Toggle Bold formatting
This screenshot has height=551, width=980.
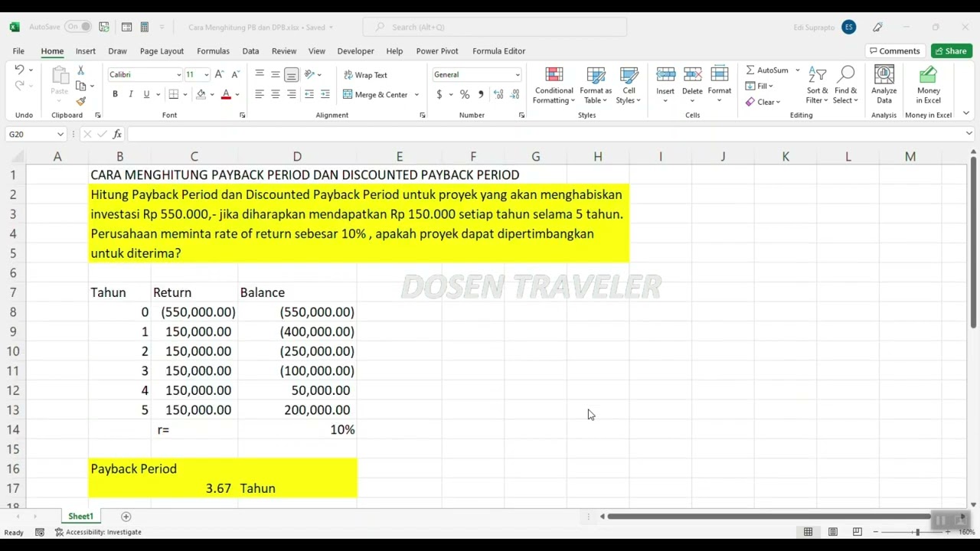[115, 94]
